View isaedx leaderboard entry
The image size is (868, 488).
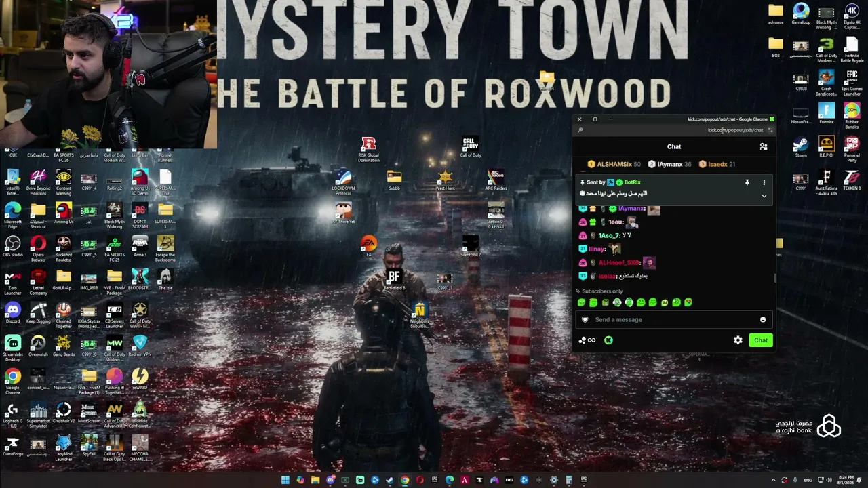pos(717,164)
